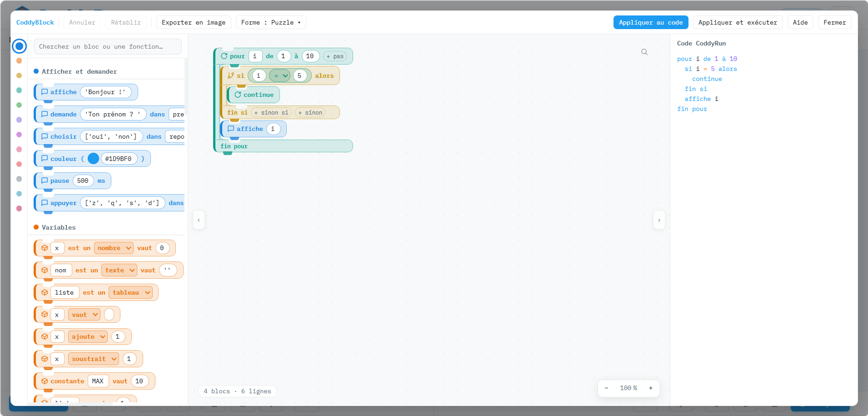Add a + sinon branch
This screenshot has height=416, width=868.
(x=310, y=112)
